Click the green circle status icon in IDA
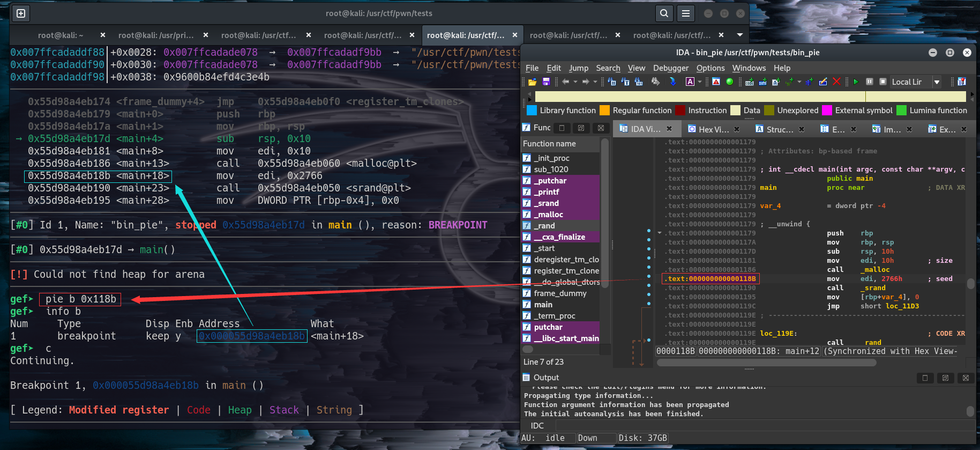Image resolution: width=980 pixels, height=450 pixels. pos(730,82)
